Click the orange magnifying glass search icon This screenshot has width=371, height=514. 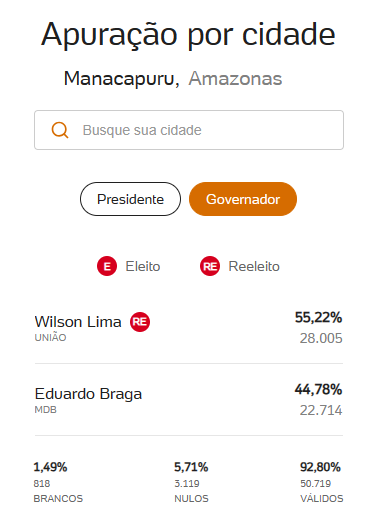pyautogui.click(x=60, y=130)
